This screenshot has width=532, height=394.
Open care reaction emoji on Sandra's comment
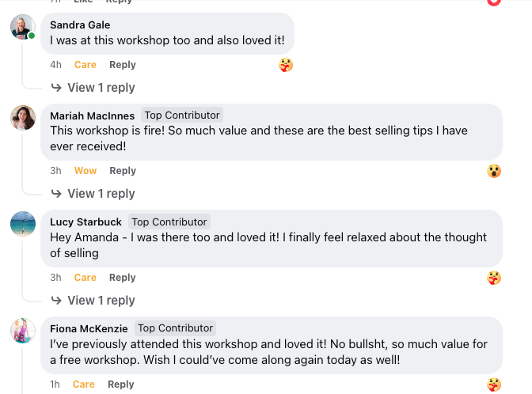coord(286,65)
